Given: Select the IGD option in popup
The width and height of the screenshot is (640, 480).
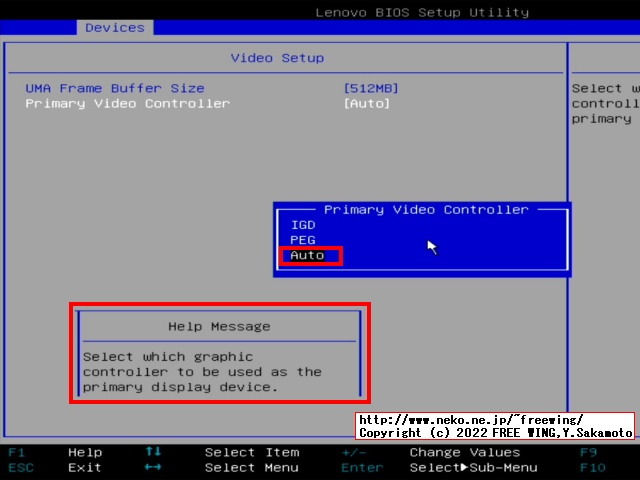Looking at the screenshot, I should click(x=302, y=225).
